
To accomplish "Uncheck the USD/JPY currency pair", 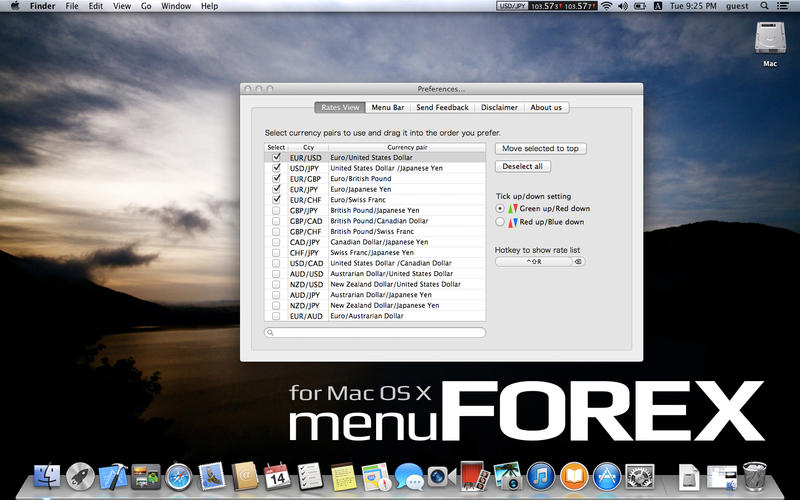I will 277,168.
